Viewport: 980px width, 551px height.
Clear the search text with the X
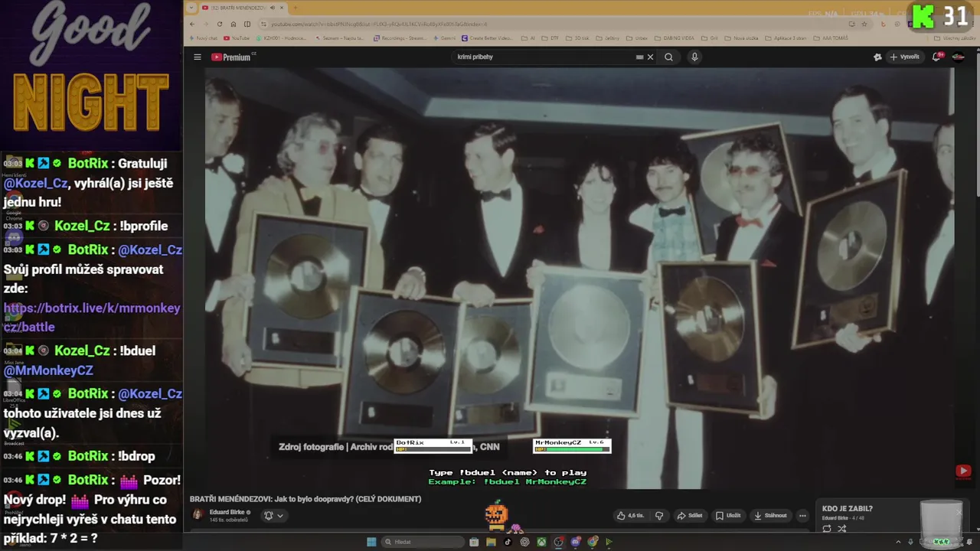[x=650, y=57]
